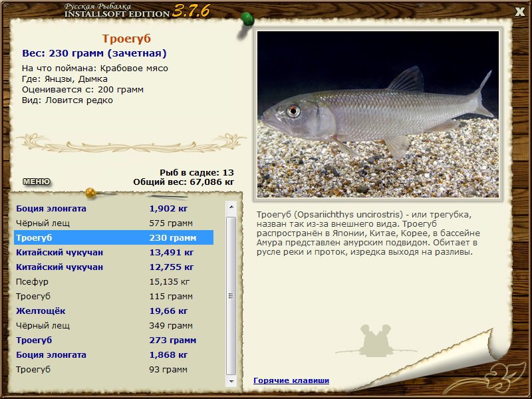Open the МЕНЮ button
Image resolution: width=532 pixels, height=399 pixels.
pos(37,182)
